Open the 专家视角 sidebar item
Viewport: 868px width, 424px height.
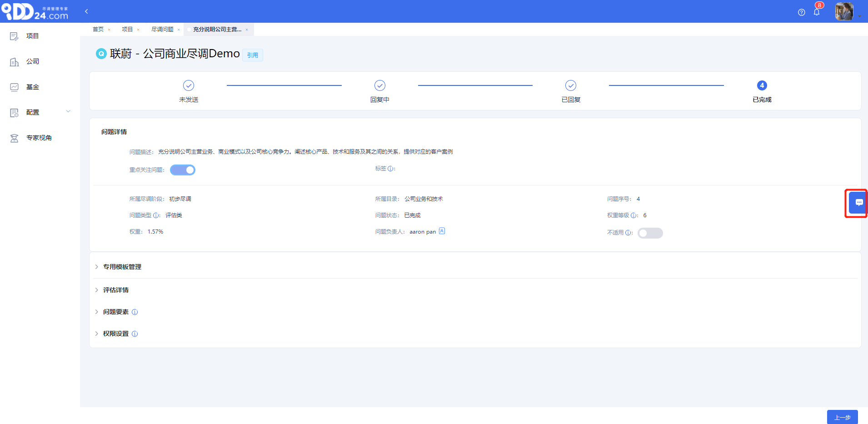40,138
